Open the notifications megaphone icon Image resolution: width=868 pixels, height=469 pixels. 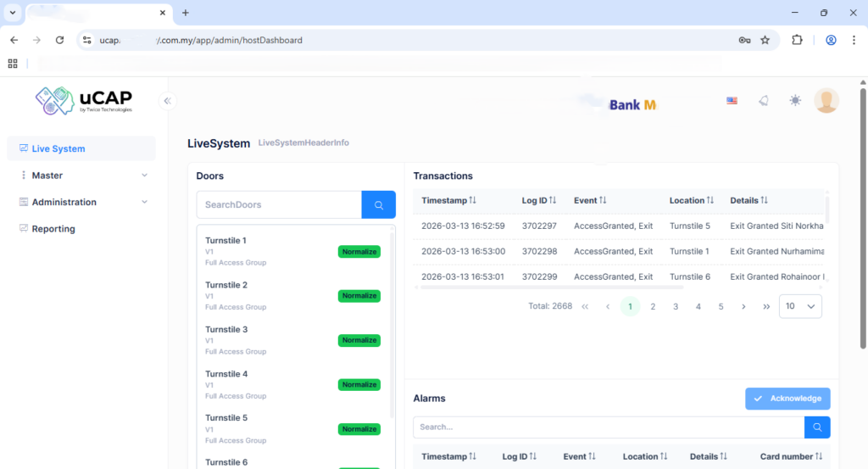coord(764,101)
